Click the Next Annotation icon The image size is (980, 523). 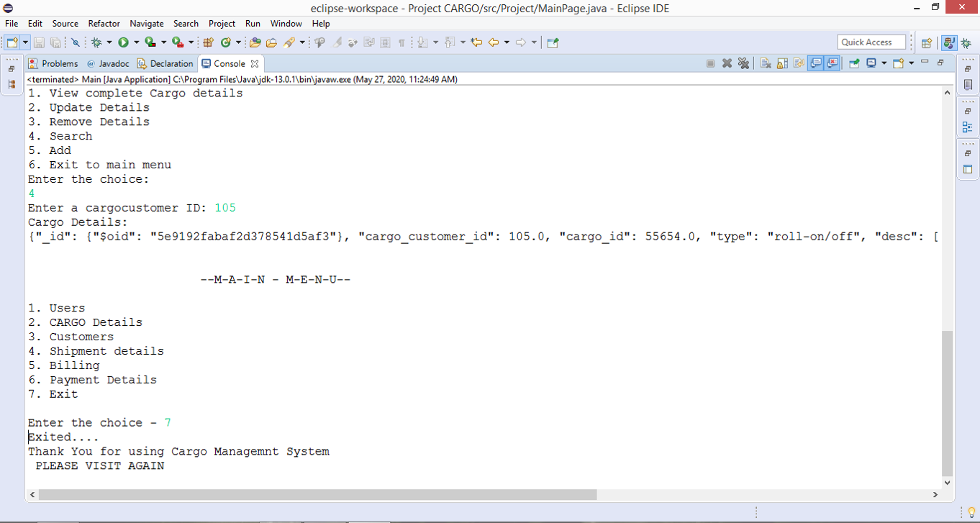422,42
